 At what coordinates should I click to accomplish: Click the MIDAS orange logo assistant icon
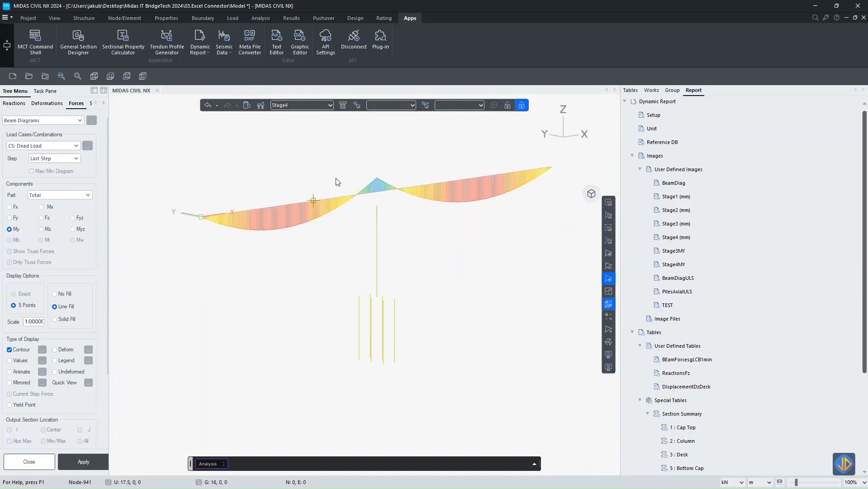click(x=844, y=464)
